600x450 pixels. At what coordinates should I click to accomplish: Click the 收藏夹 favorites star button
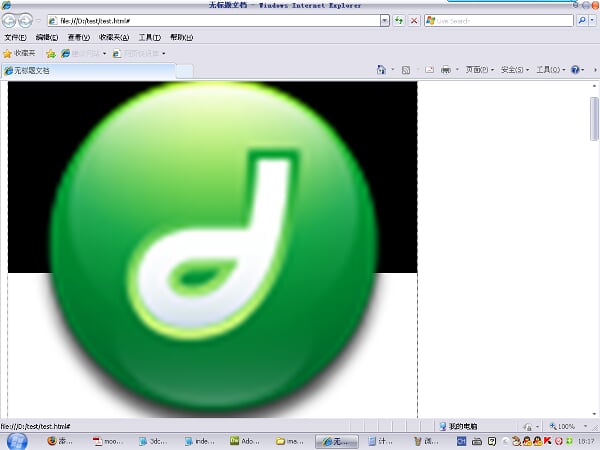(x=19, y=54)
